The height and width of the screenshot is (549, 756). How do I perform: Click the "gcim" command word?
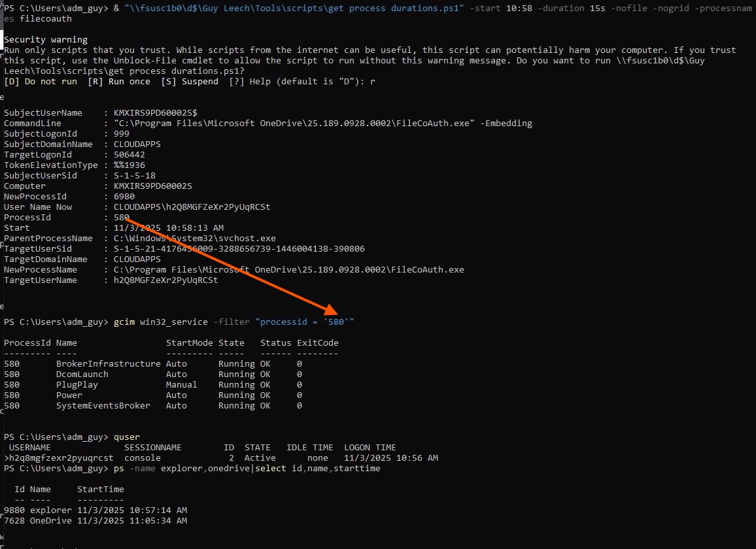(124, 322)
